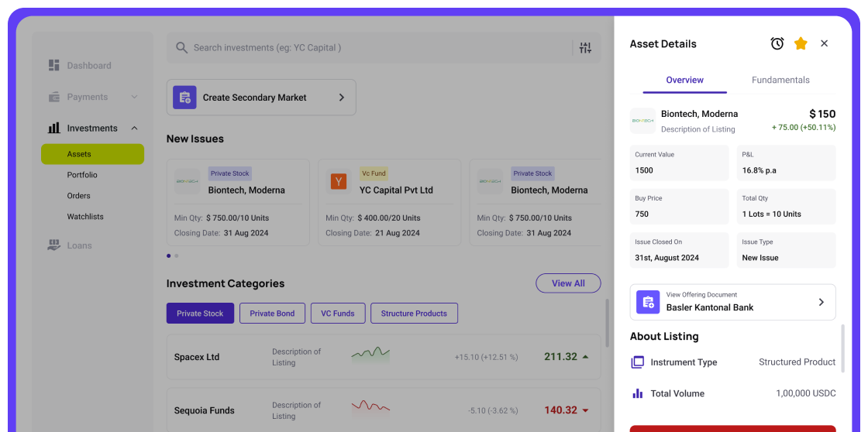Screen dimensions: 868x432
Task: Click the Spacex Ltd green sparkline chart
Action: coord(370,355)
